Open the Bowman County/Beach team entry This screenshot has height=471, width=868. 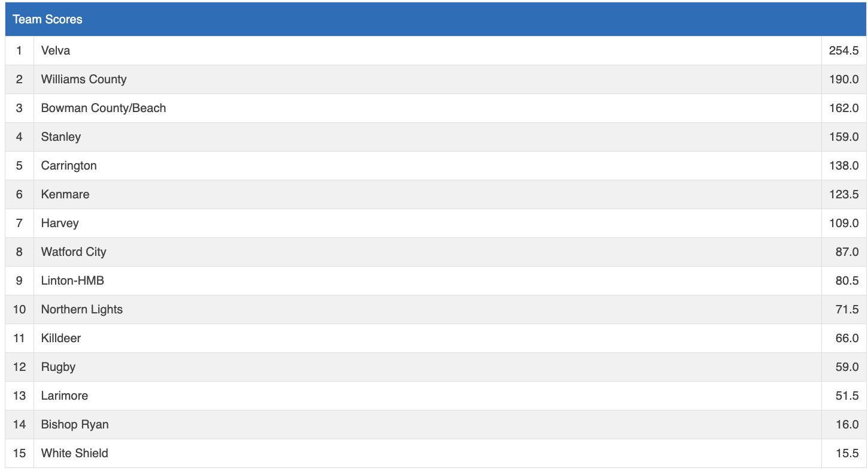pos(104,108)
